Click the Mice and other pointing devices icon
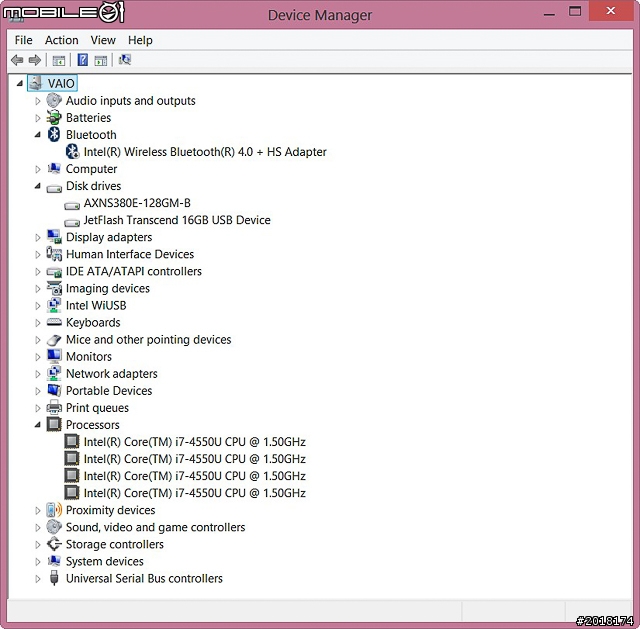This screenshot has height=629, width=640. (54, 340)
